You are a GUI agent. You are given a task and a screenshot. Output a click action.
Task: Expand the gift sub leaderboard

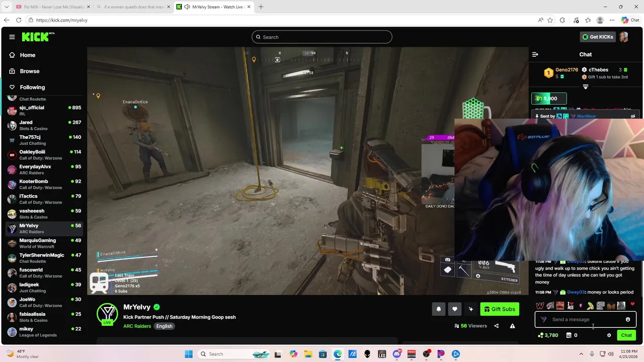click(585, 87)
